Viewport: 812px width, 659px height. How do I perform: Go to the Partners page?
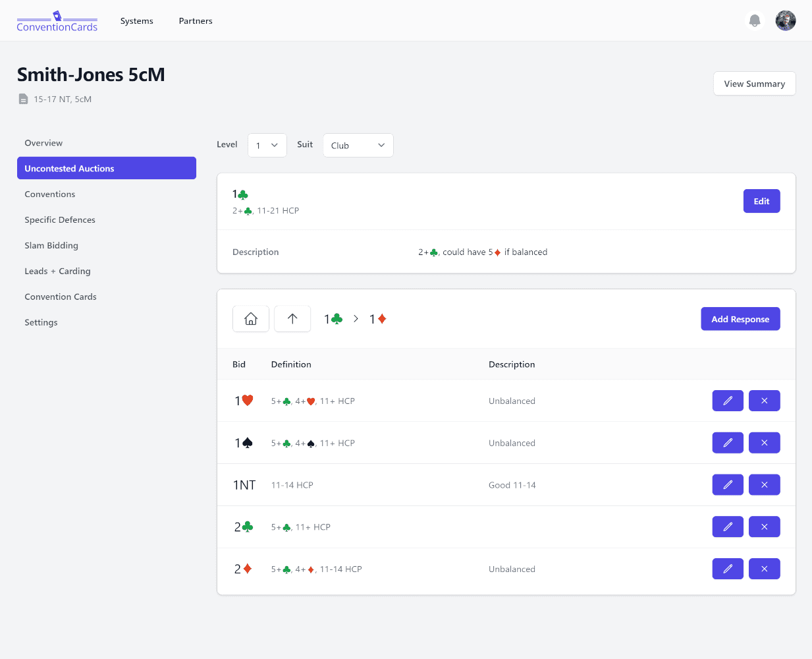click(x=196, y=21)
